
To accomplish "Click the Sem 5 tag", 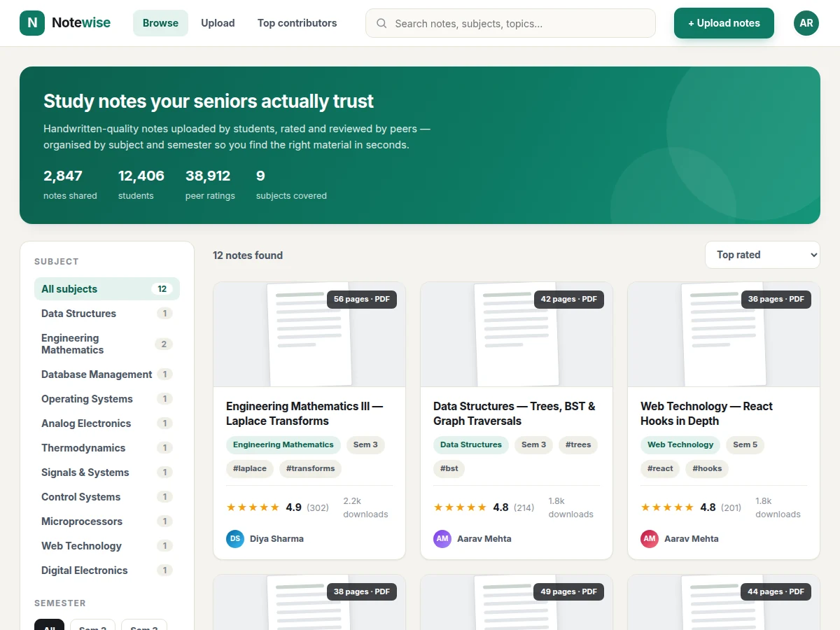I will (745, 444).
